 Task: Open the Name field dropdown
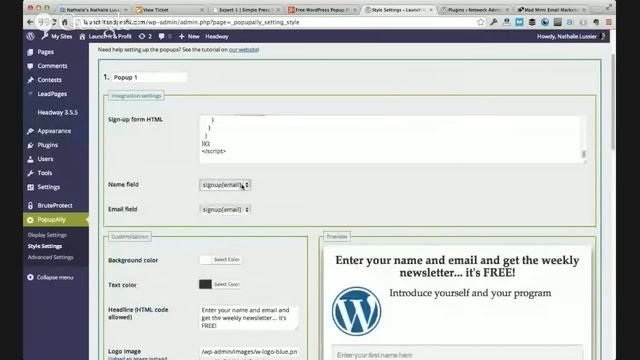click(x=225, y=185)
